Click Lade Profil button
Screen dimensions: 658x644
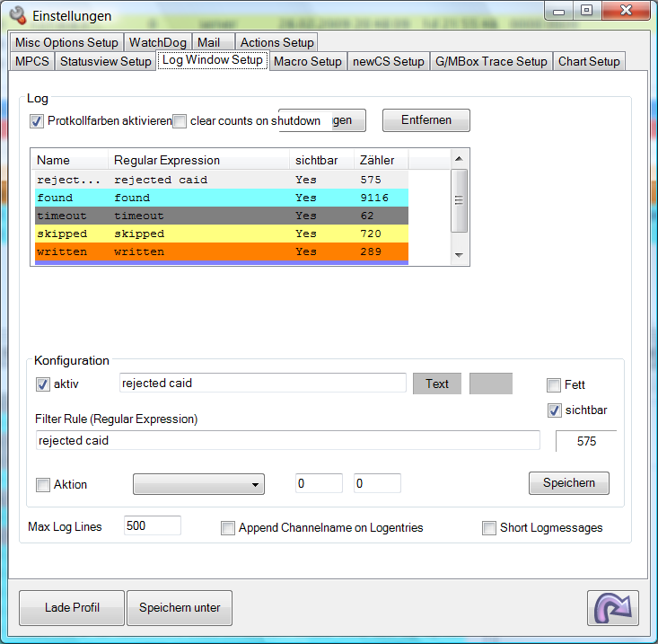[x=72, y=608]
